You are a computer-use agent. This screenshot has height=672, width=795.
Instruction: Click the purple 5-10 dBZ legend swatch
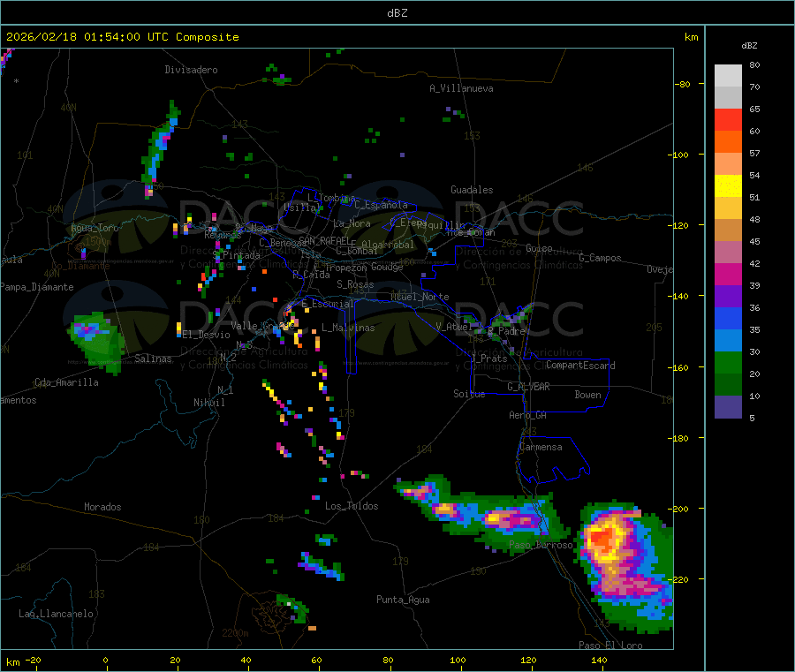(x=728, y=407)
